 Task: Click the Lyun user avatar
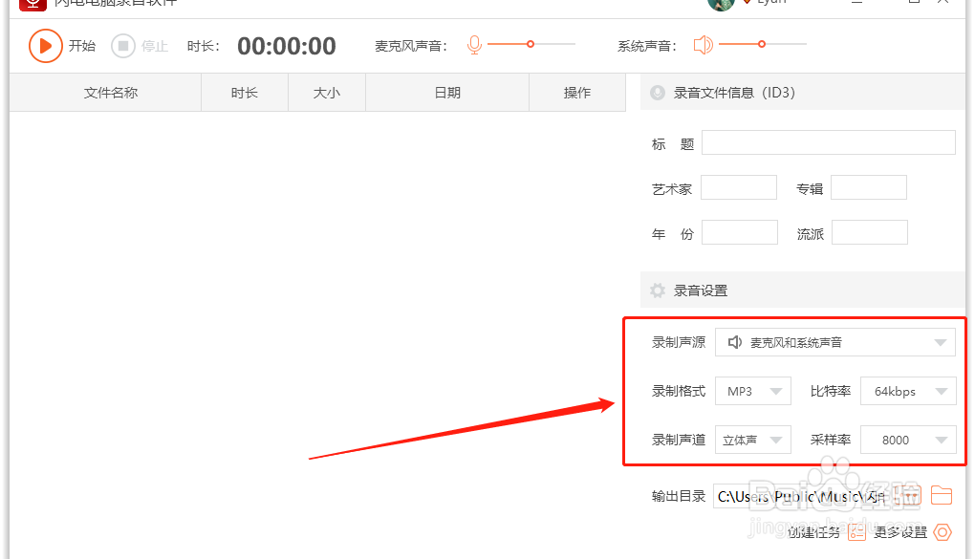click(x=720, y=6)
